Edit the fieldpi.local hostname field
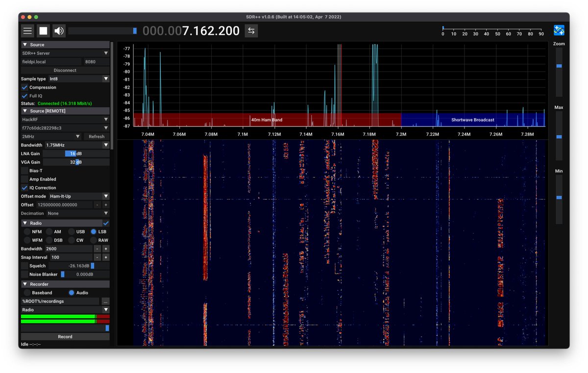 pos(51,62)
